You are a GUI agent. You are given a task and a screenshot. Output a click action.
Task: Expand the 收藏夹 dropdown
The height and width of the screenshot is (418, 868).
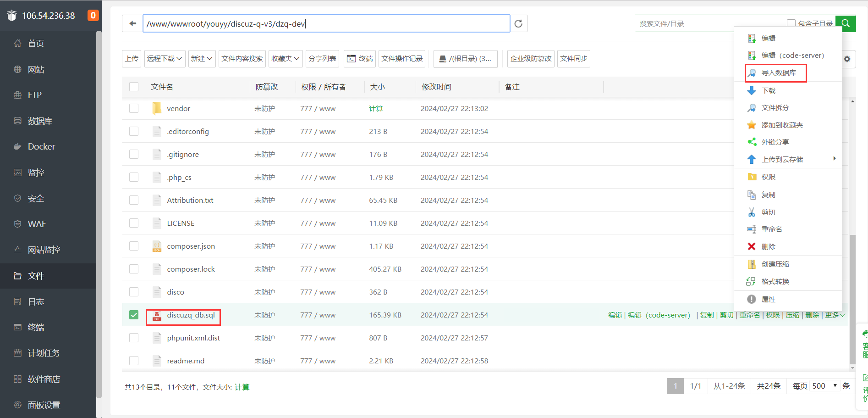[286, 59]
